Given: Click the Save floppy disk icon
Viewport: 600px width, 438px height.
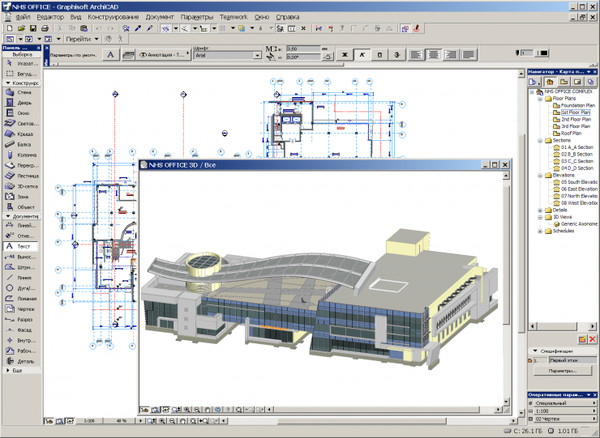Looking at the screenshot, I should (33, 28).
